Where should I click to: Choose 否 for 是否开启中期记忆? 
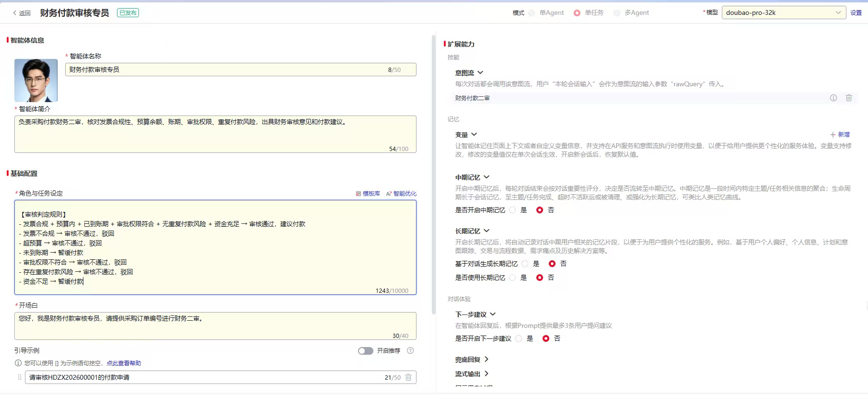540,210
